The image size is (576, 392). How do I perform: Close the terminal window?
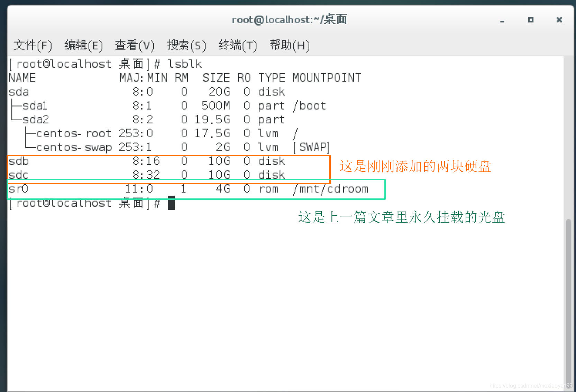coord(559,20)
